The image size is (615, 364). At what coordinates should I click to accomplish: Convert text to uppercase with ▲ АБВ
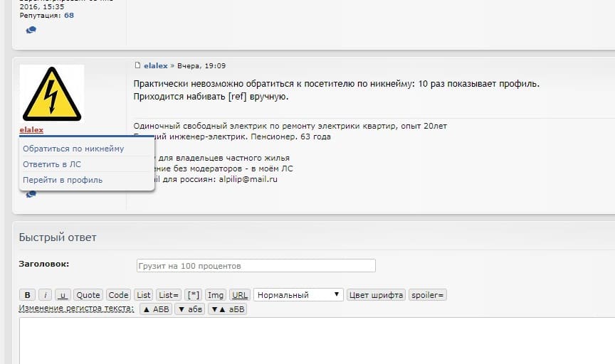155,309
